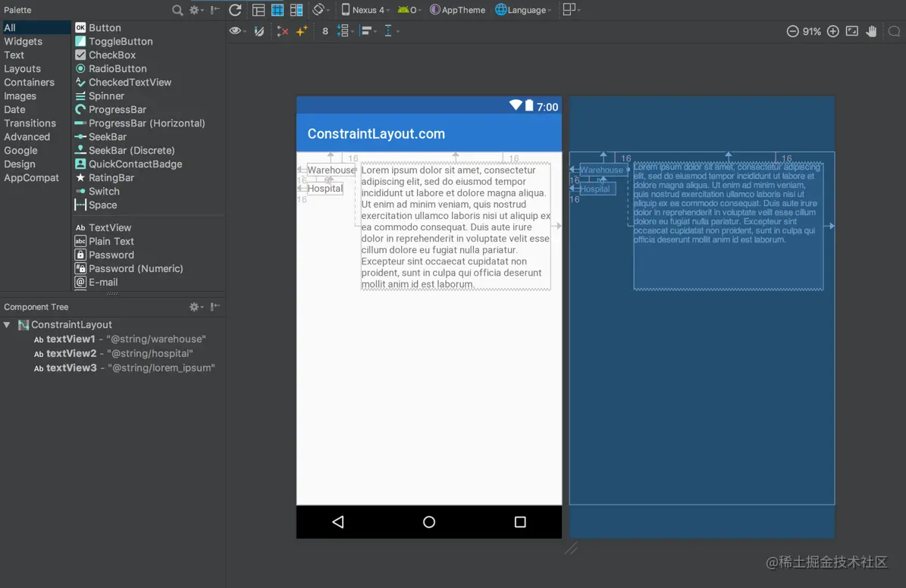Switch to Blueprint view mode
The height and width of the screenshot is (588, 906).
277,10
